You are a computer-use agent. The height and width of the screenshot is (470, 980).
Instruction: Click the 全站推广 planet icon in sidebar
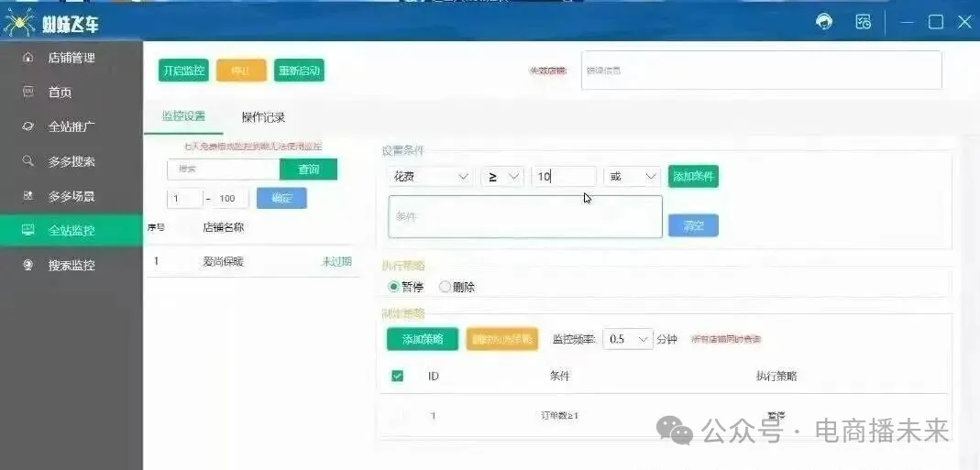click(x=28, y=126)
